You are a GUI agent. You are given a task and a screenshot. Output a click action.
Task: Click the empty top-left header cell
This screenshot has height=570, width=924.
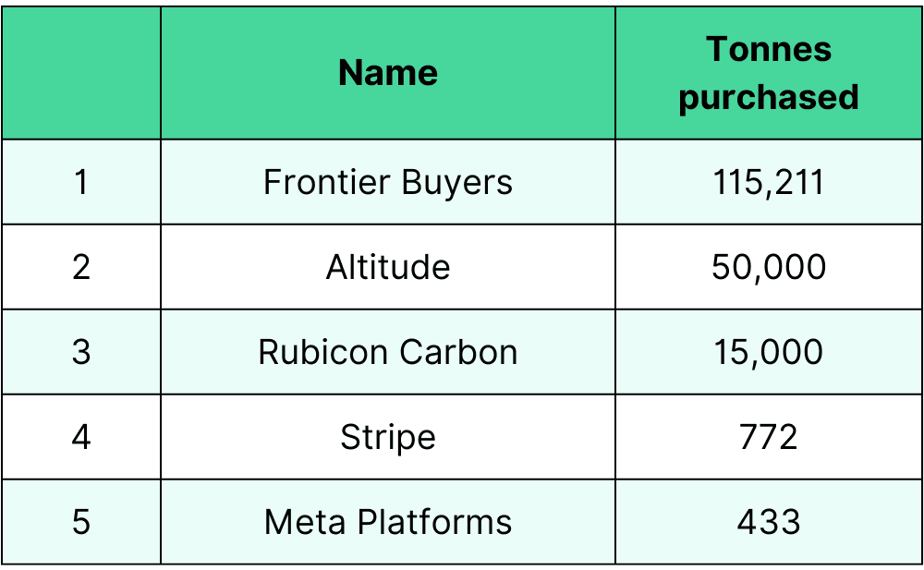pos(81,73)
